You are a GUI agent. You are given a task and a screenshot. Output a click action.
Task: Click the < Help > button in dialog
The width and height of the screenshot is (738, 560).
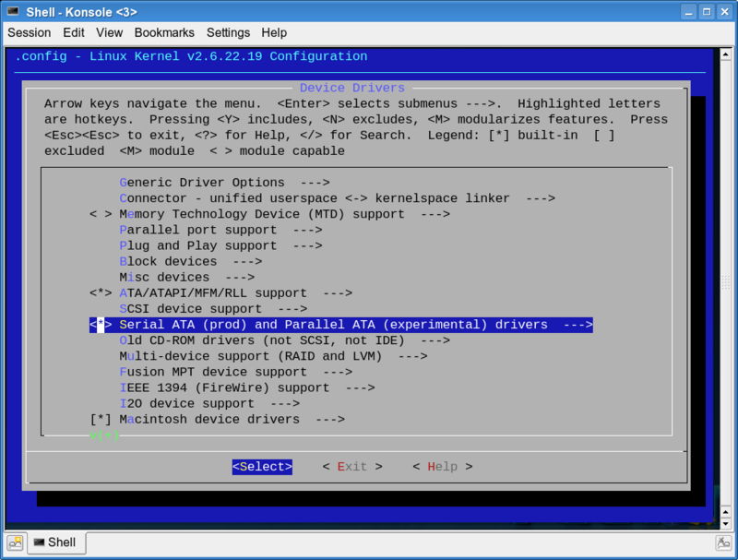[x=443, y=467]
